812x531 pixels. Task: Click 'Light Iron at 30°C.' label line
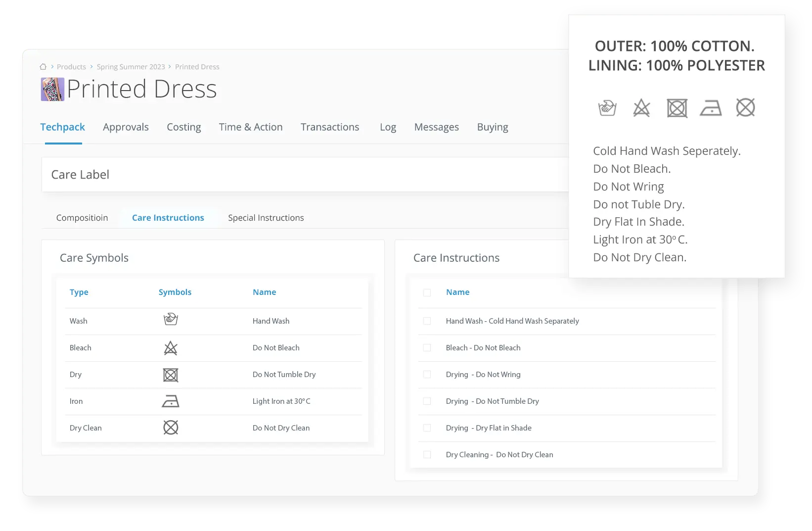pos(640,240)
